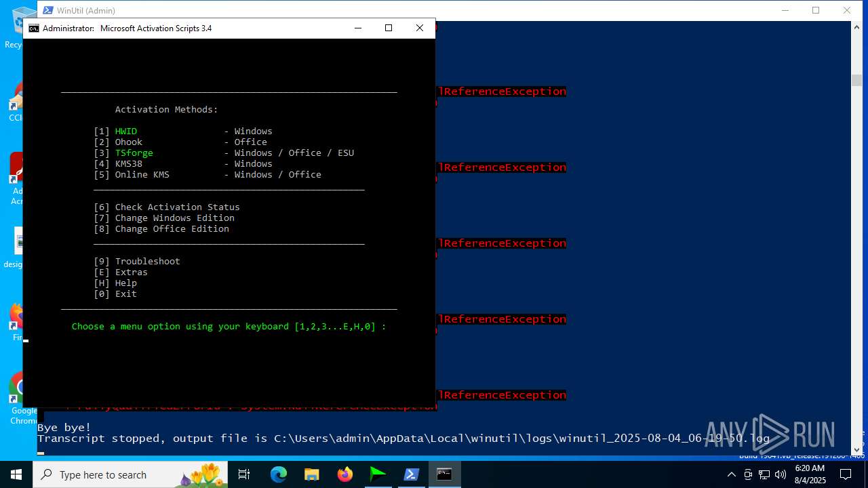The image size is (868, 488).
Task: Switch to the PowerShell taskbar icon
Action: [x=411, y=474]
